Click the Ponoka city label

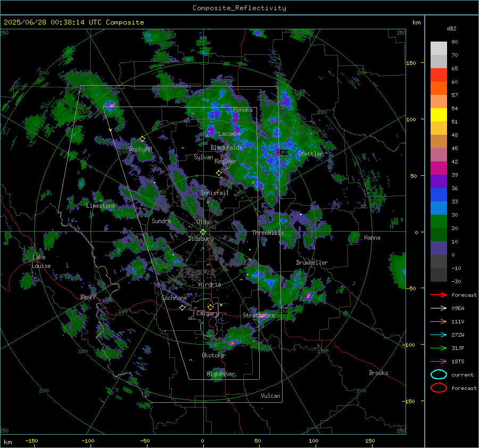243,110
